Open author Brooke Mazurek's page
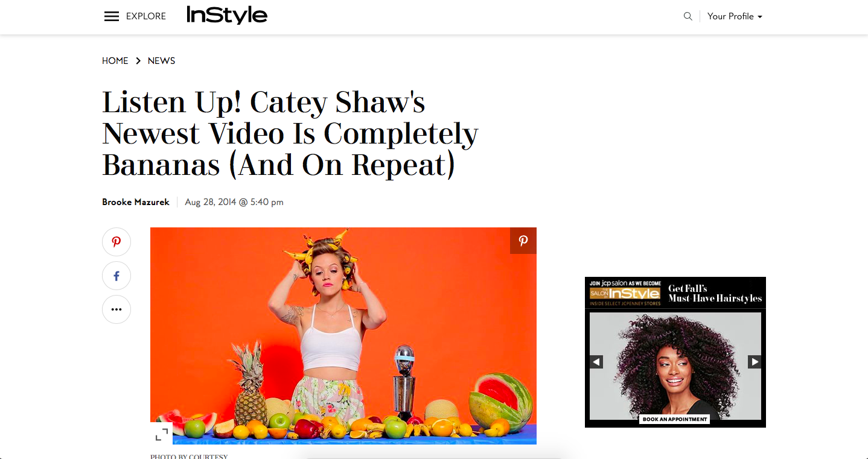 pyautogui.click(x=136, y=202)
